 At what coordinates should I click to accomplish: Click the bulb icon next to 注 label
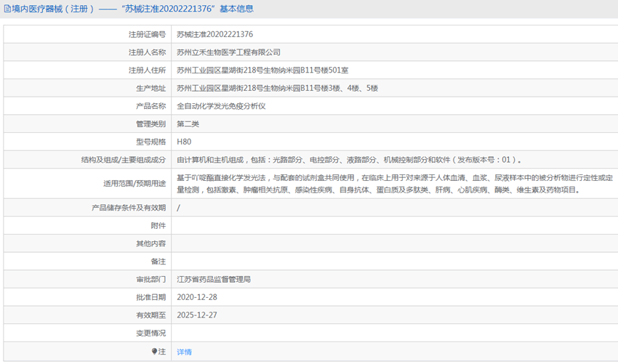[154, 351]
